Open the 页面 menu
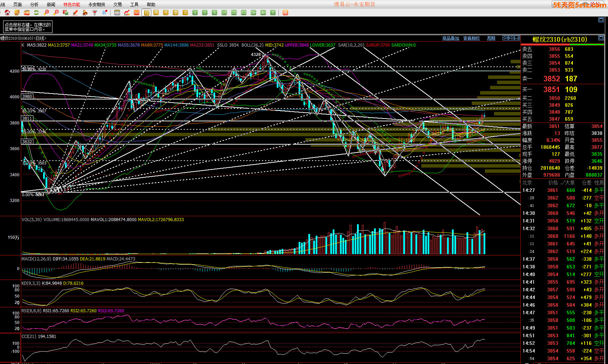This screenshot has height=364, width=608. coord(17,5)
